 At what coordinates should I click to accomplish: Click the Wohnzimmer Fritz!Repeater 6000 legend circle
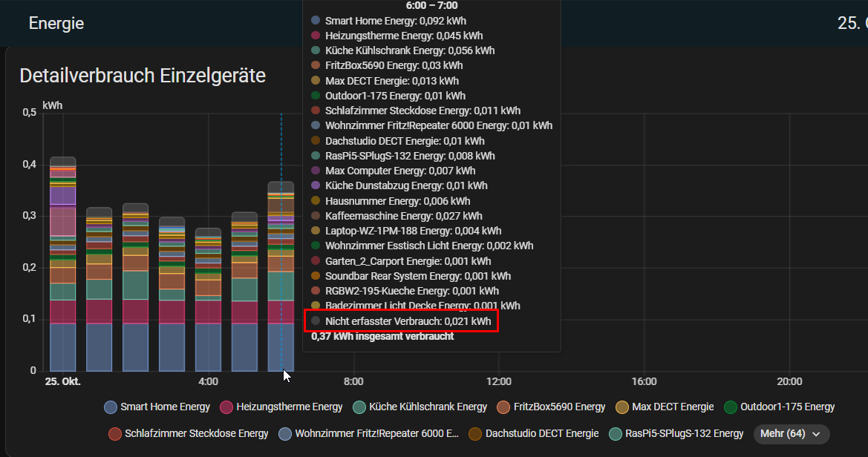coord(285,434)
